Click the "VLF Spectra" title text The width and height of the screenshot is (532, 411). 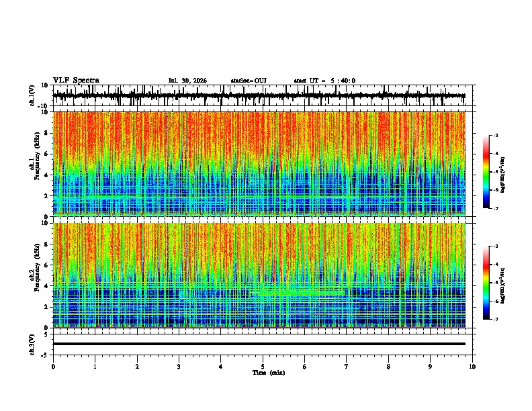click(x=76, y=81)
